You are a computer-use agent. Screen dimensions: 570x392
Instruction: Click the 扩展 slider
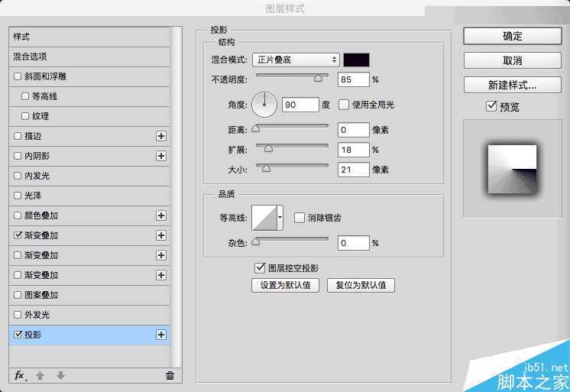pyautogui.click(x=292, y=147)
